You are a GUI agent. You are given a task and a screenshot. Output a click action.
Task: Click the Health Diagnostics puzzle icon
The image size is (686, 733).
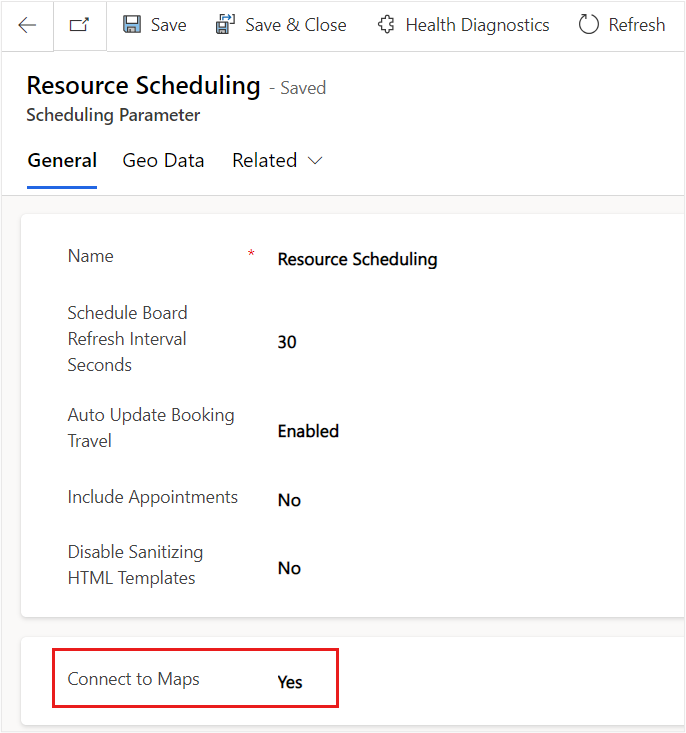pyautogui.click(x=386, y=25)
